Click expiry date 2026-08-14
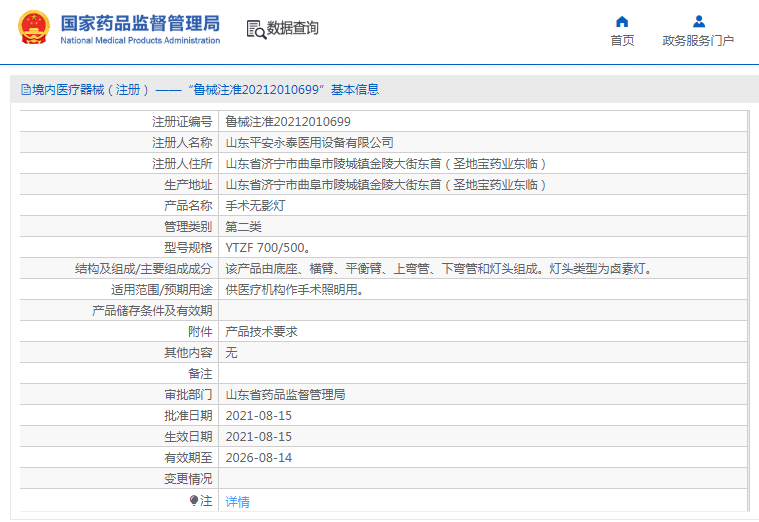The width and height of the screenshot is (759, 522). tap(258, 458)
